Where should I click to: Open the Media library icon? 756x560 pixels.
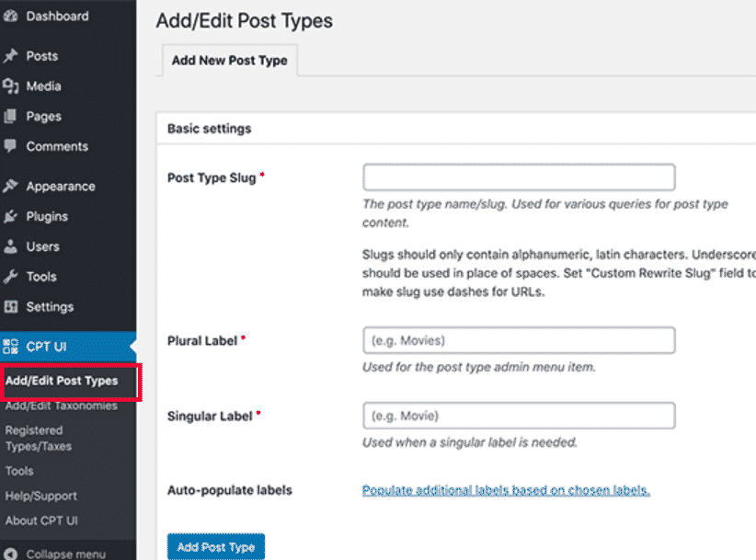(12, 86)
